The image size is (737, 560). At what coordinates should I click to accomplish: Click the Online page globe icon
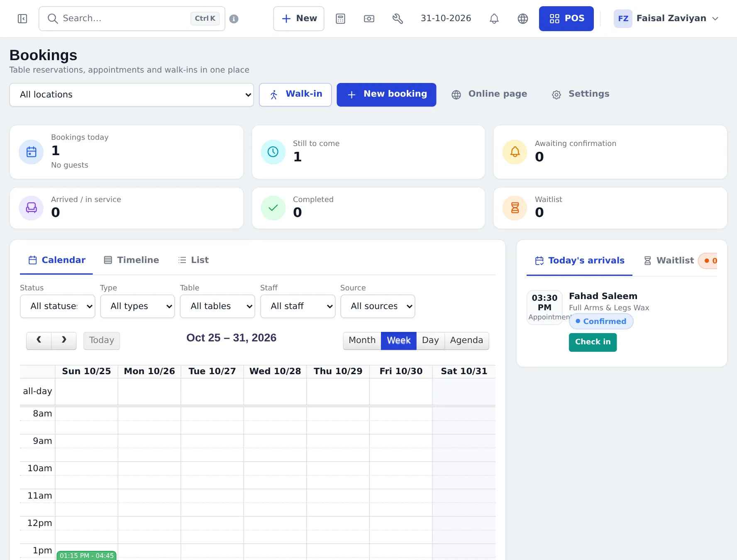pos(456,95)
